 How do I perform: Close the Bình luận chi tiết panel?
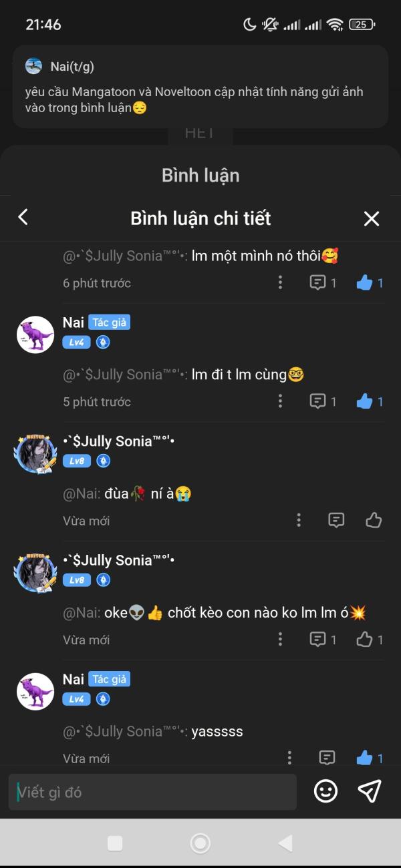372,218
